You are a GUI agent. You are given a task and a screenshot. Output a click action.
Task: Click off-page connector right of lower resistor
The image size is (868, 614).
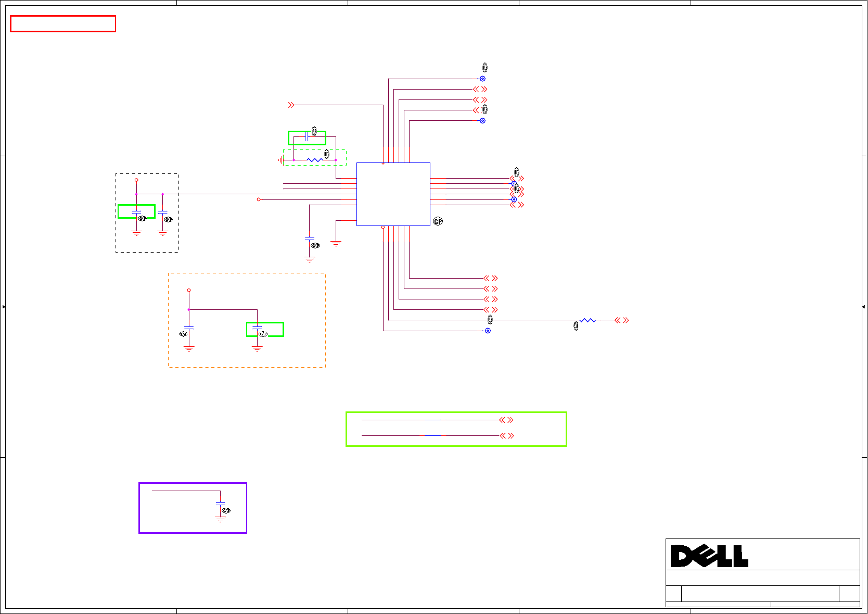(622, 320)
